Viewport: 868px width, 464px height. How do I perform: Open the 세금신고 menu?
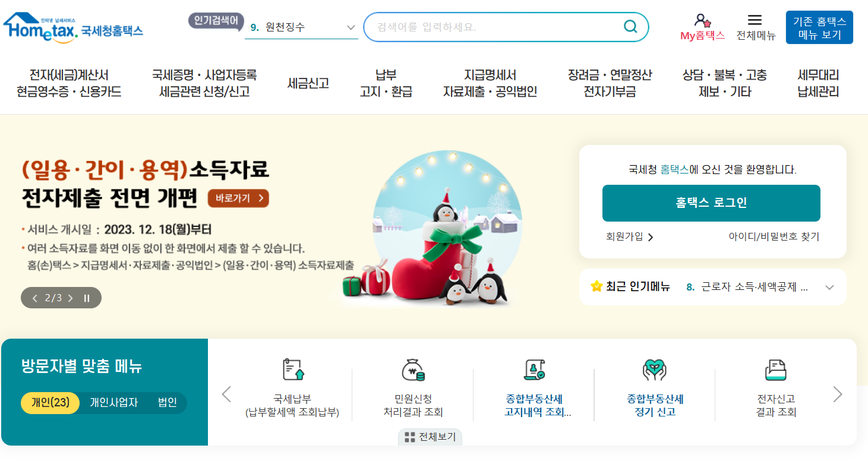pos(308,83)
